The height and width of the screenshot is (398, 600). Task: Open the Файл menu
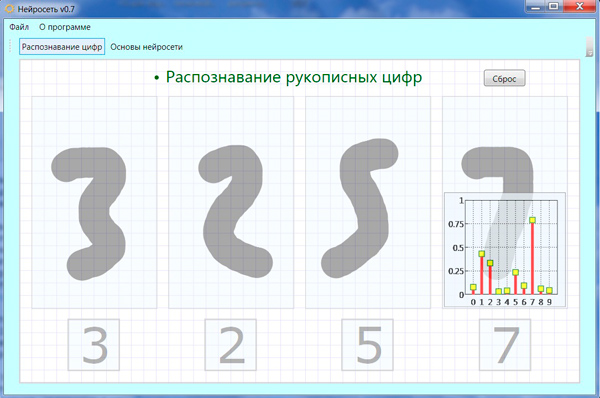19,27
